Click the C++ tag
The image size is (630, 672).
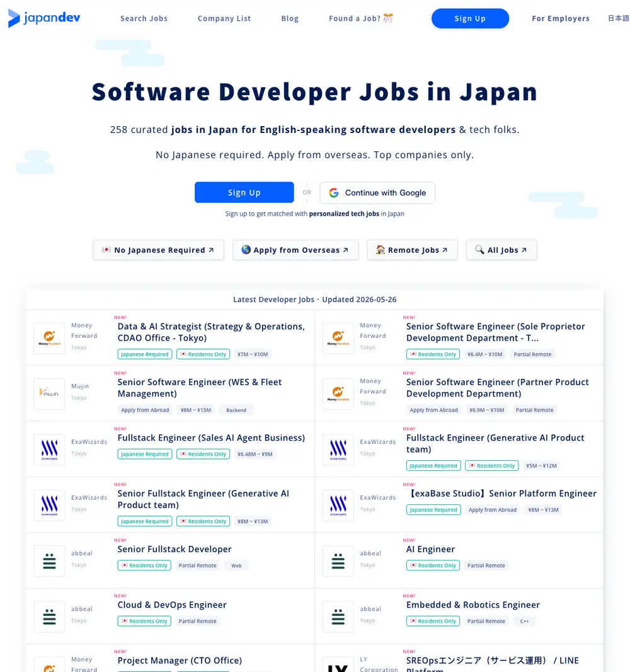(x=524, y=621)
